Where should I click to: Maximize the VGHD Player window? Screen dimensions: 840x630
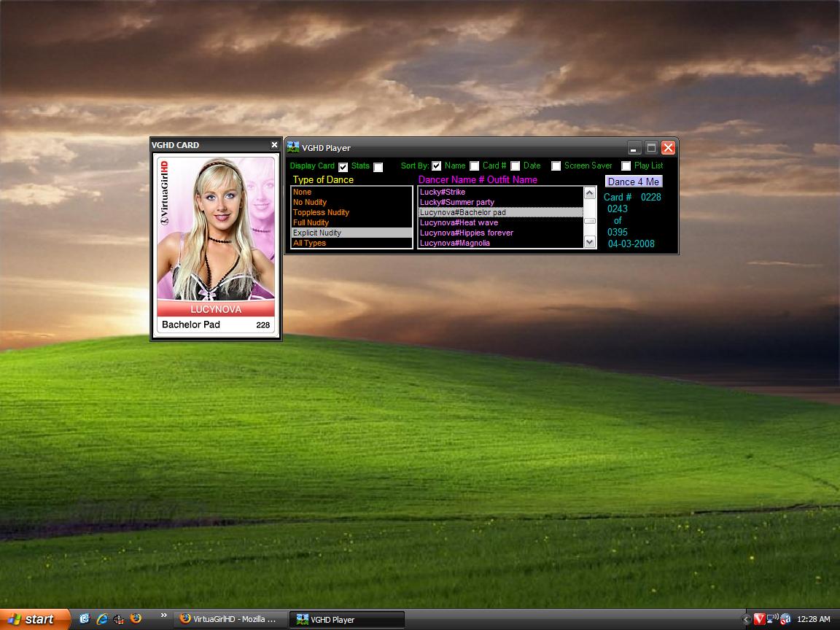click(651, 148)
